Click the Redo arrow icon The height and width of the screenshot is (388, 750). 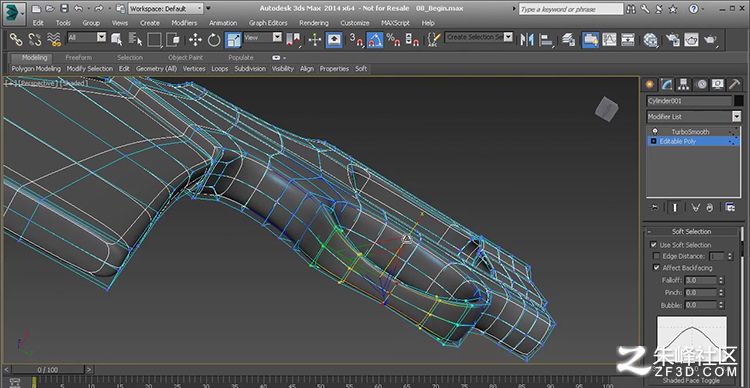tap(99, 9)
